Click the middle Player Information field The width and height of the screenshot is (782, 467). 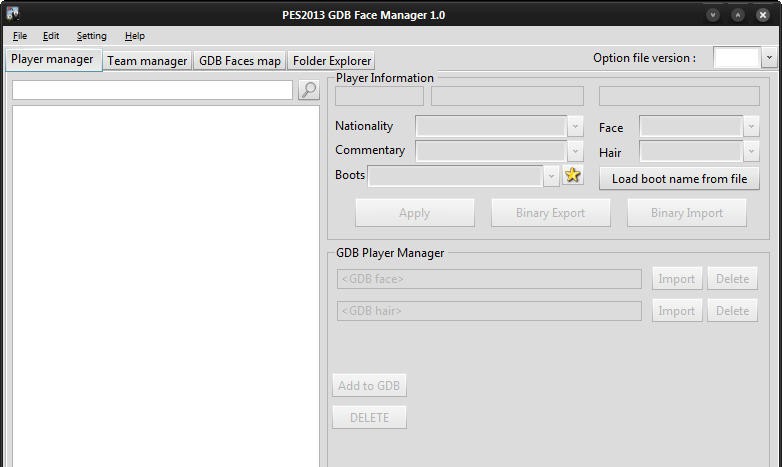click(507, 96)
